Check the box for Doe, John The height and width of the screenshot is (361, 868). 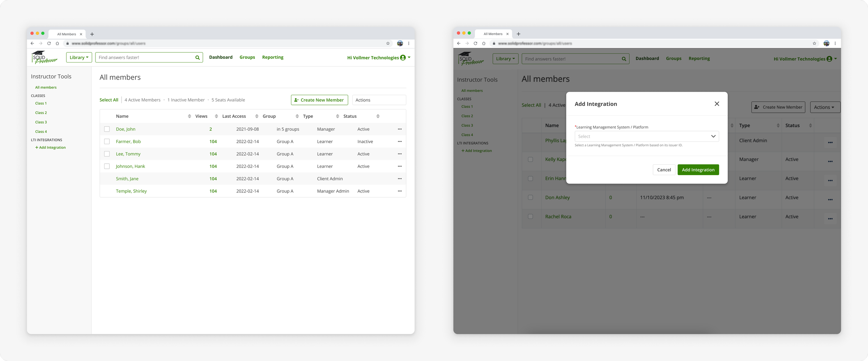click(x=107, y=129)
